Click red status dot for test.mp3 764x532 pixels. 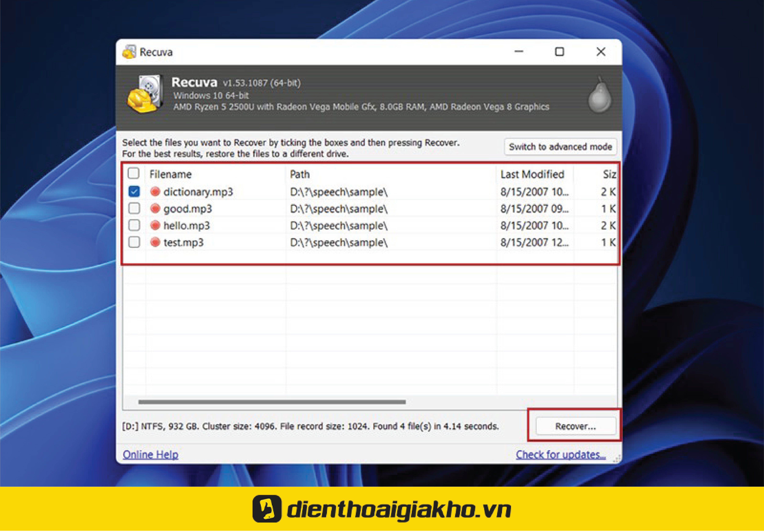coord(155,242)
